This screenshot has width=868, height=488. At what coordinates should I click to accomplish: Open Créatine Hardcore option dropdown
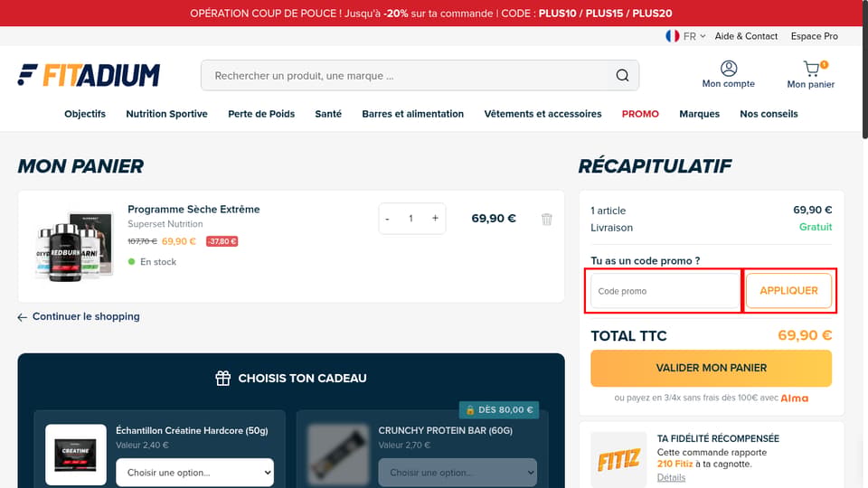click(x=195, y=473)
